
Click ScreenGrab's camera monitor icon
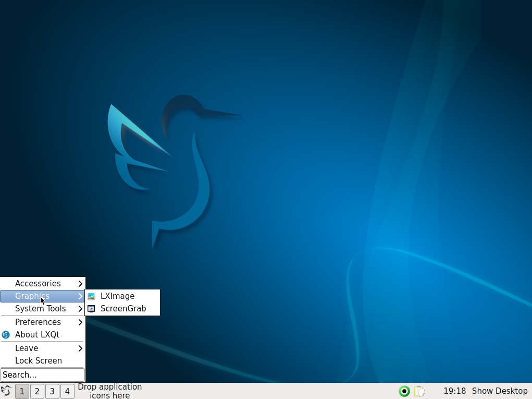coord(91,308)
